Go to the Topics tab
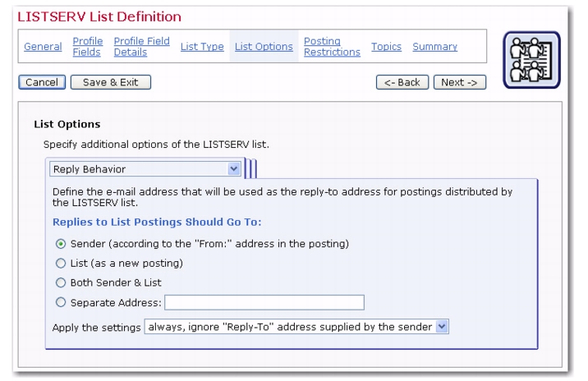This screenshot has width=588, height=381. (x=386, y=47)
